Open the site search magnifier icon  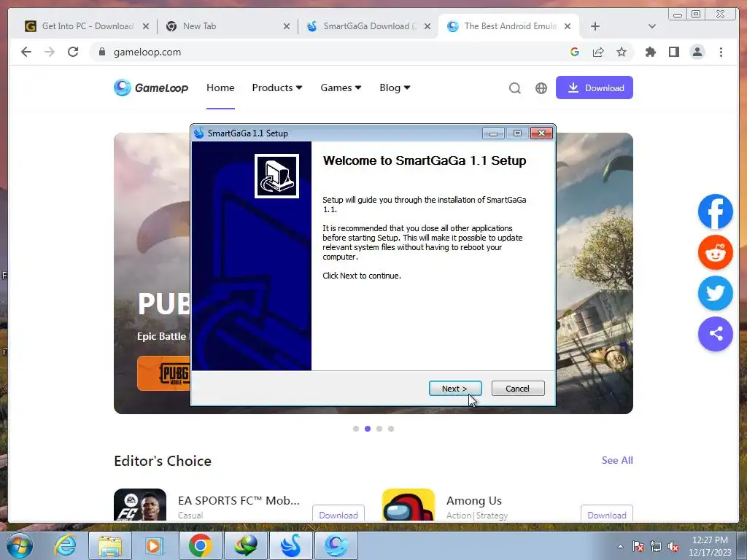(x=514, y=88)
